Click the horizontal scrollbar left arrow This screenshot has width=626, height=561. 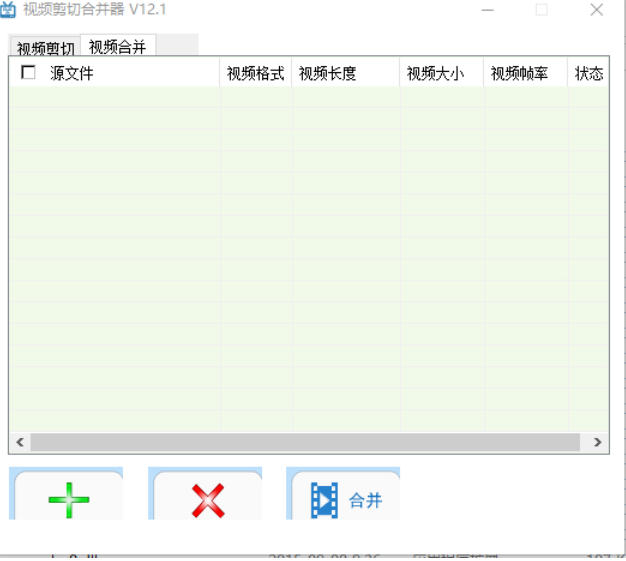click(x=20, y=442)
